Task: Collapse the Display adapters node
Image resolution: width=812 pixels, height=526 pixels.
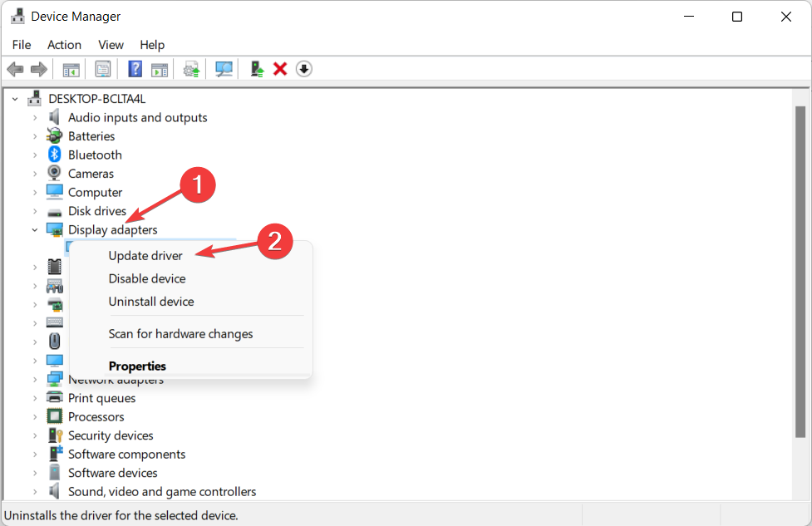Action: (x=35, y=229)
